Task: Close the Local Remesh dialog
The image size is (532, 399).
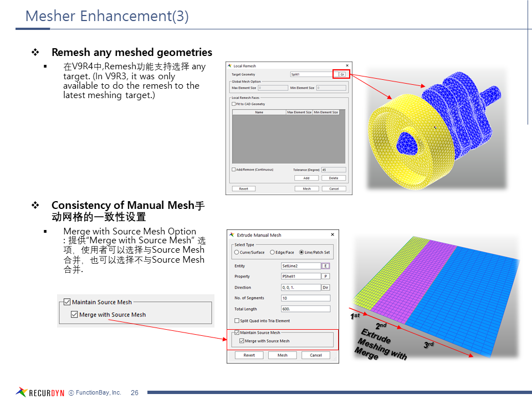Action: (x=347, y=66)
